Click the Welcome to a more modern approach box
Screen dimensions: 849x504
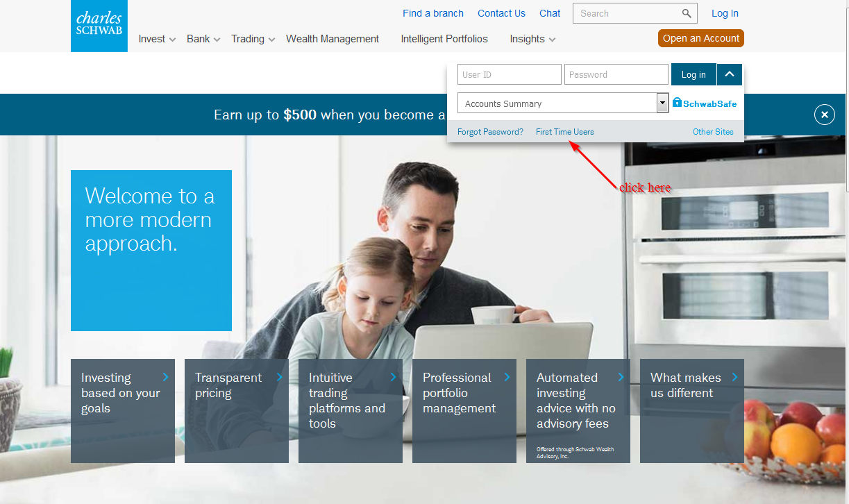pyautogui.click(x=151, y=251)
